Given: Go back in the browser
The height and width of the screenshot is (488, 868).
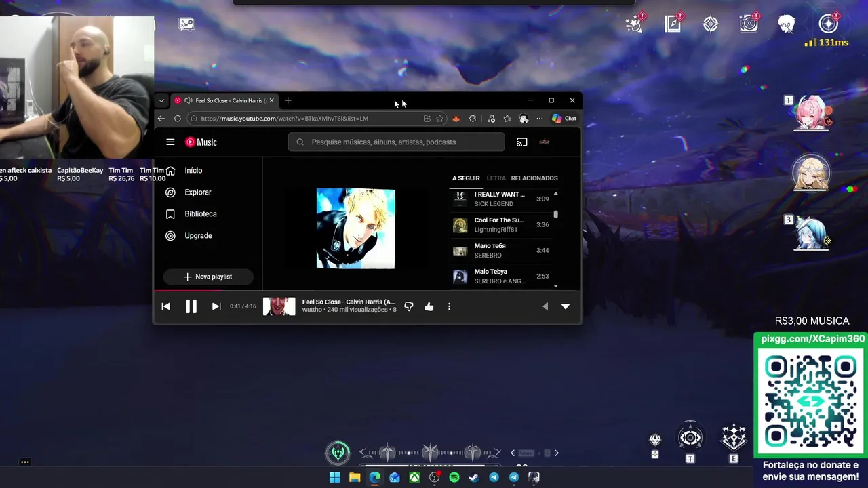Looking at the screenshot, I should click(x=161, y=119).
